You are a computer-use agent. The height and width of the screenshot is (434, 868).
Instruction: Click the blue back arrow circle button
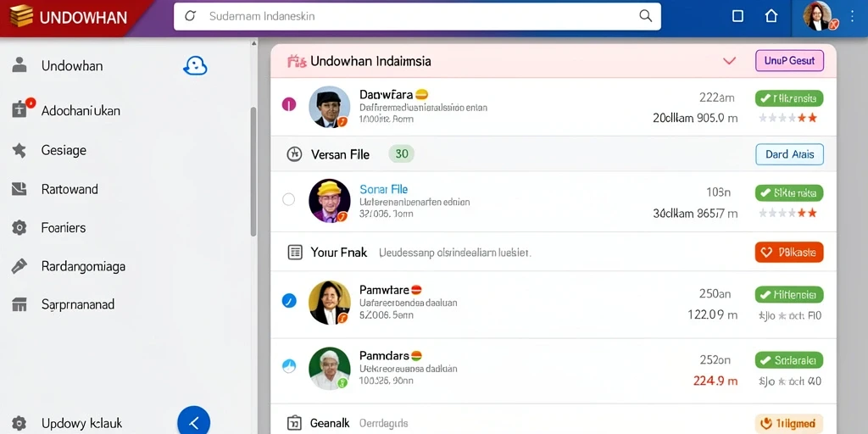pos(194,422)
